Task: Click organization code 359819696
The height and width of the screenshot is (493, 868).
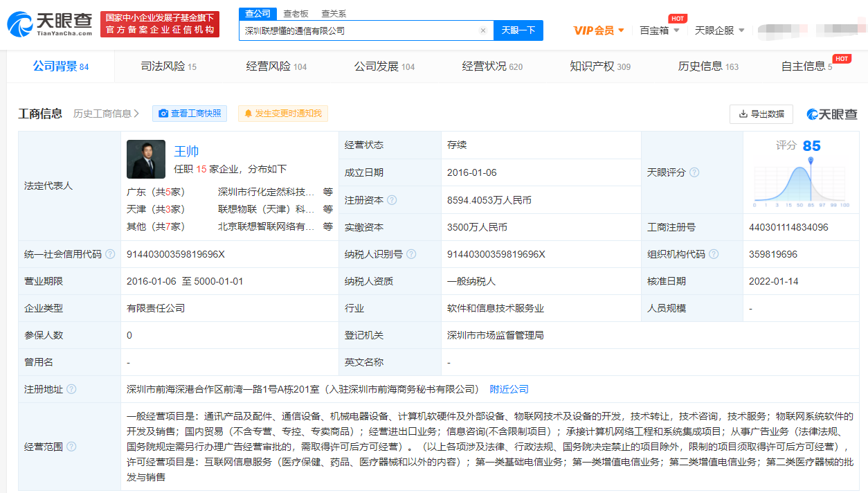Action: [x=773, y=254]
